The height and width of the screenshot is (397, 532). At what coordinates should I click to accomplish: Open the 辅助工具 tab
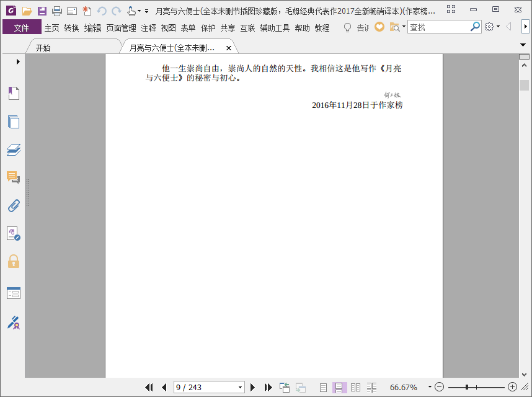point(275,28)
